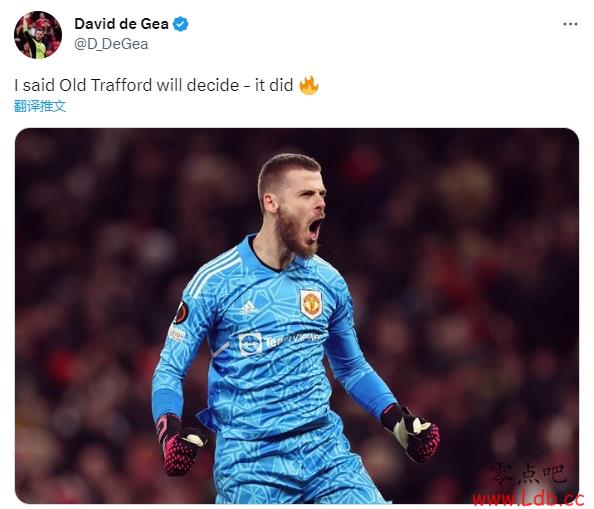Click the TeamViewer sponsor logo on the shirt

[280, 342]
